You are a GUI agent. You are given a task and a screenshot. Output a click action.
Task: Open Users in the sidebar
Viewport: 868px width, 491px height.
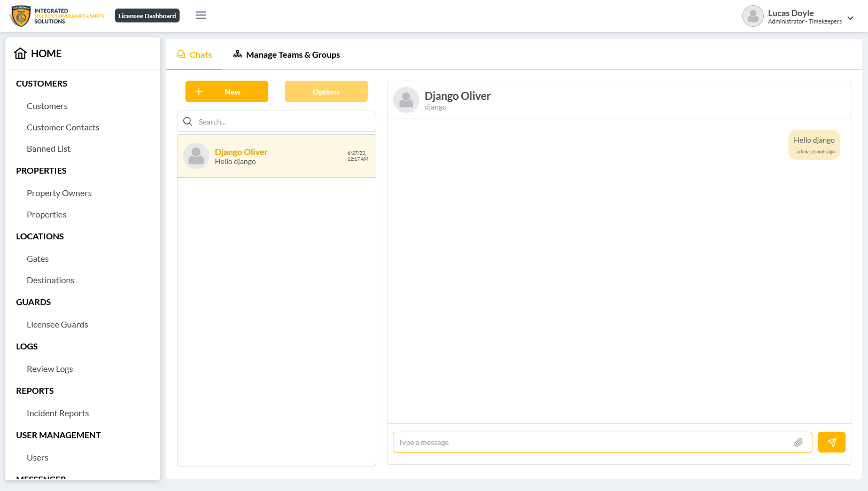pyautogui.click(x=37, y=457)
